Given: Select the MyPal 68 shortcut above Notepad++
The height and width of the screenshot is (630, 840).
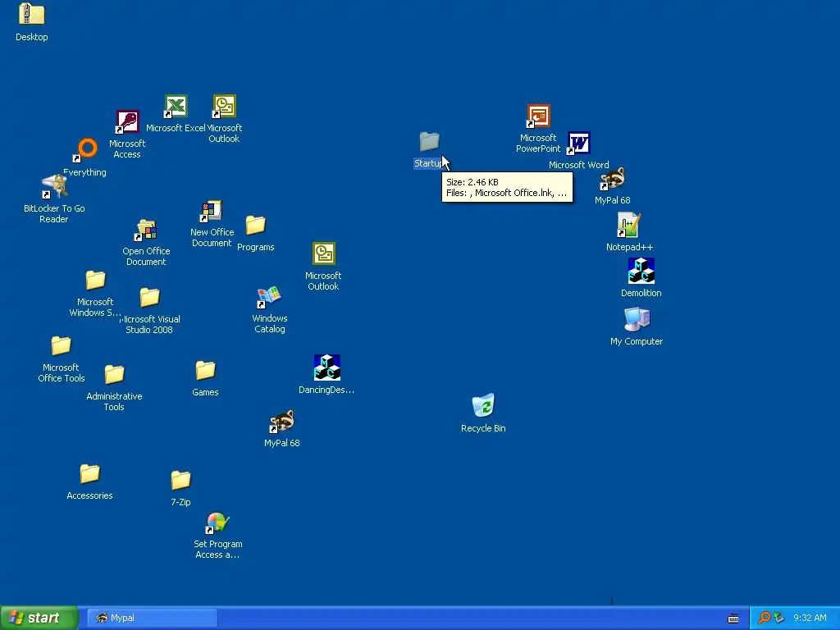Looking at the screenshot, I should coord(612,179).
